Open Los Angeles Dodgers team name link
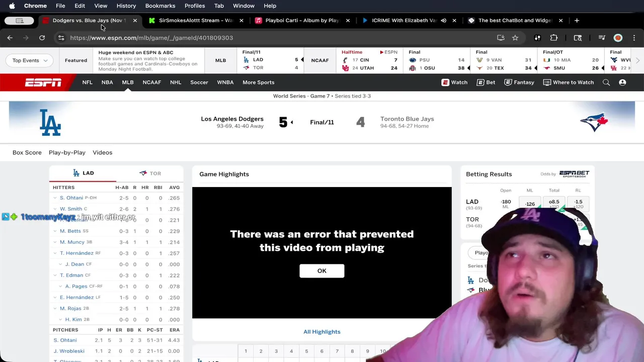Viewport: 644px width, 362px height. pos(232,119)
